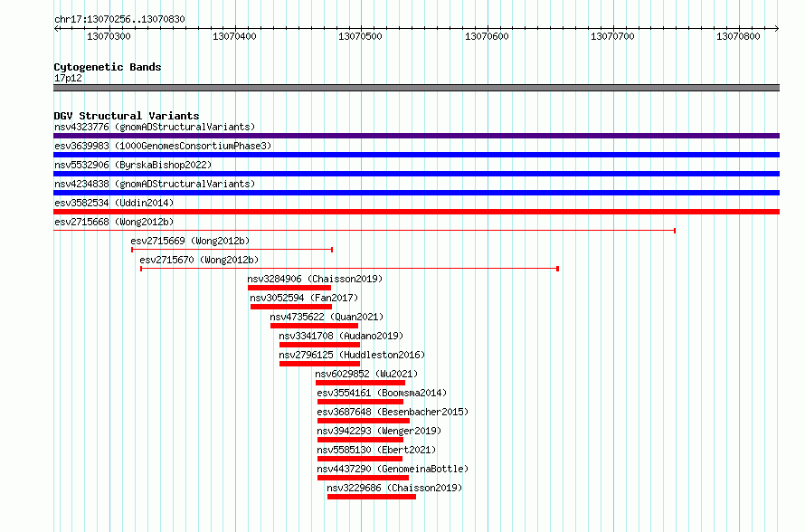The height and width of the screenshot is (532, 805).
Task: Select nsv2796125 Huddleston2016 label
Action: 352,355
